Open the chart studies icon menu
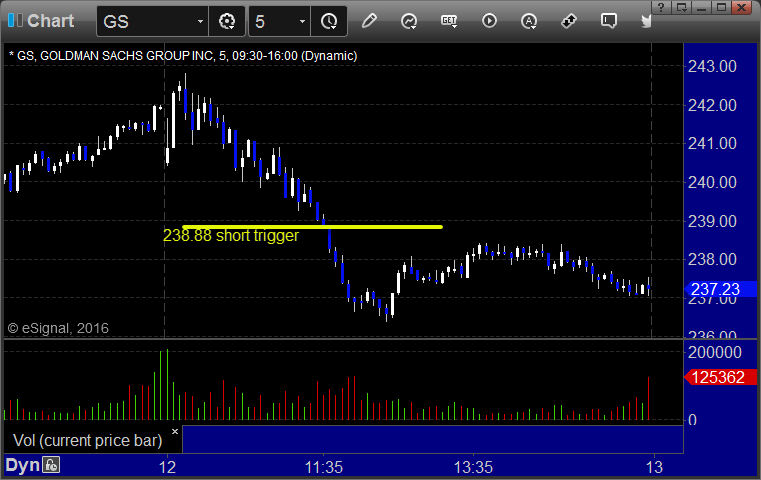The image size is (761, 480). click(409, 21)
